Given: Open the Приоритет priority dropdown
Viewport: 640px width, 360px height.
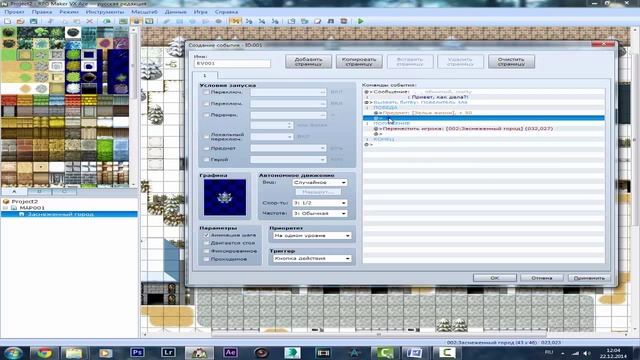Looking at the screenshot, I should (x=311, y=236).
